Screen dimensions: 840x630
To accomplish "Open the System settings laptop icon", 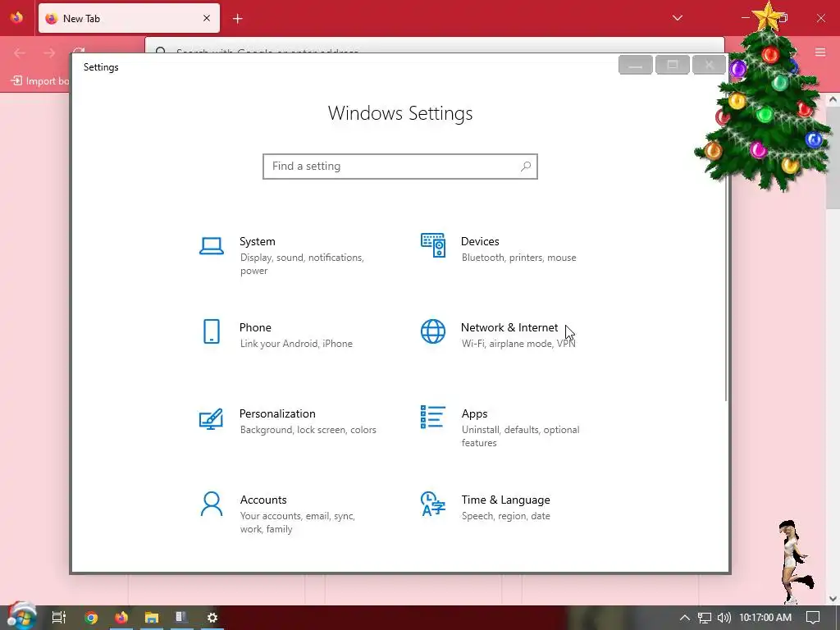I will coord(211,246).
